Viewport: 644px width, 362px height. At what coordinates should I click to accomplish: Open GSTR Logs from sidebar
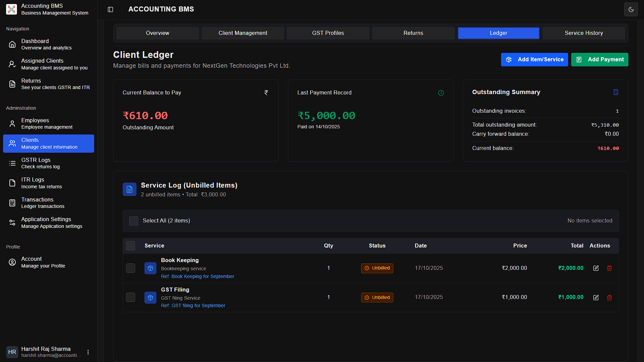(x=36, y=163)
